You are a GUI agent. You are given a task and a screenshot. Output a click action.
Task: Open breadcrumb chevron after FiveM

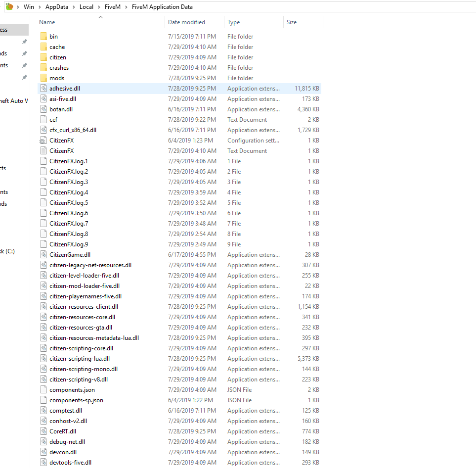[126, 7]
